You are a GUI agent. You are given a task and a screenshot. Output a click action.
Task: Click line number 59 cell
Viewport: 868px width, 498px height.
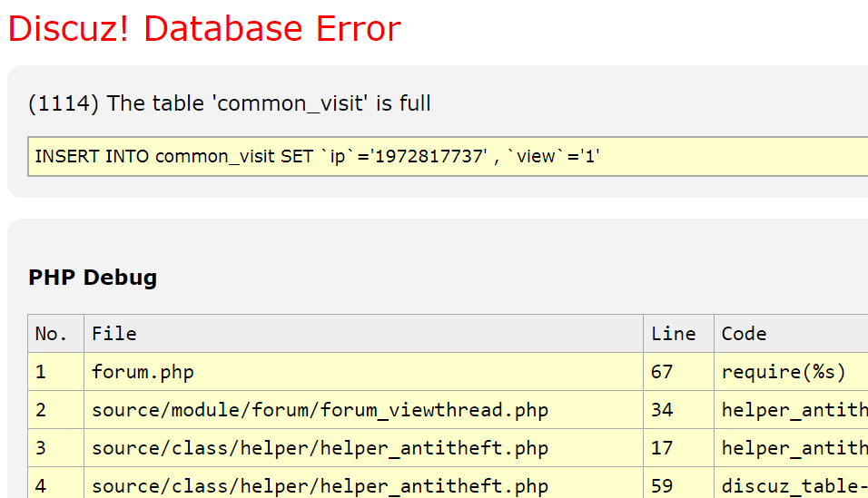678,483
